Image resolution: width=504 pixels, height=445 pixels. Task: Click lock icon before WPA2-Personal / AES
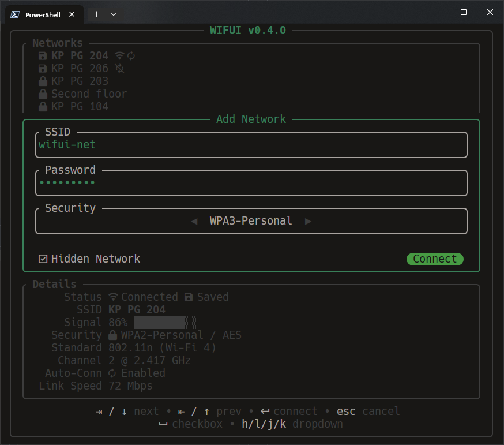tap(113, 335)
